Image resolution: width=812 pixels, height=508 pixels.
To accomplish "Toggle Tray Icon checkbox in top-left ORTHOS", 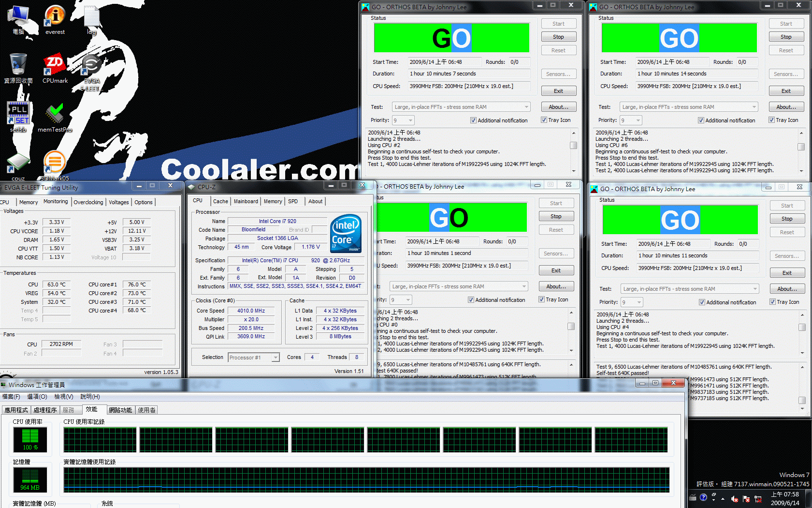I will click(x=544, y=120).
